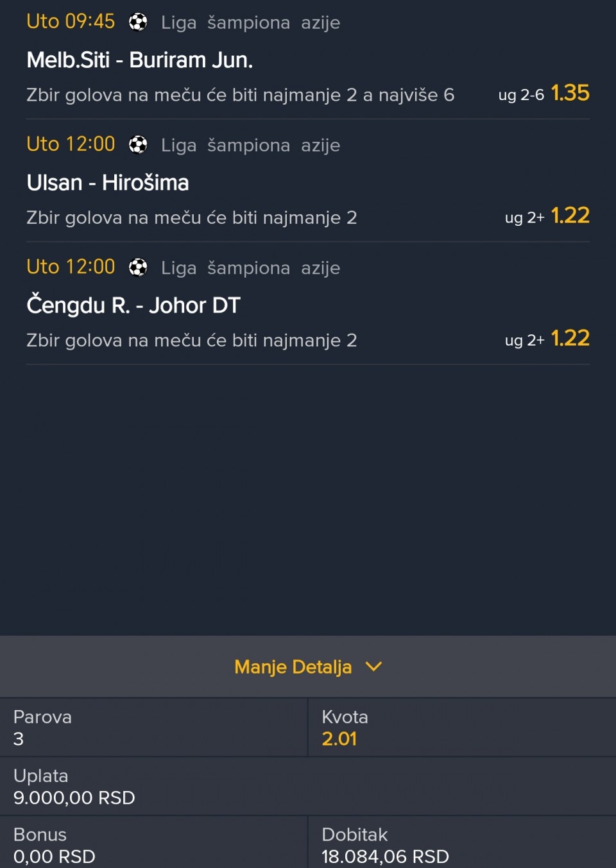The width and height of the screenshot is (616, 868).
Task: Click Liga šampiona azije label at Uto 09:45
Action: pos(250,23)
